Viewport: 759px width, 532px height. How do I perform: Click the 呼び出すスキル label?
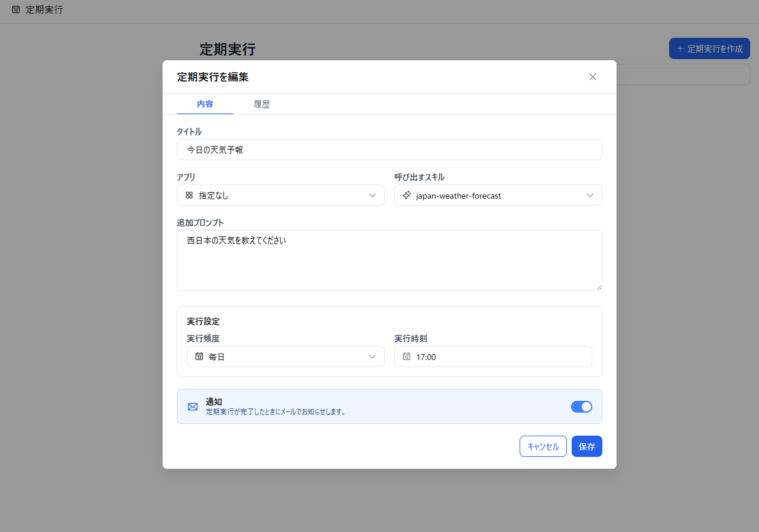pyautogui.click(x=419, y=177)
